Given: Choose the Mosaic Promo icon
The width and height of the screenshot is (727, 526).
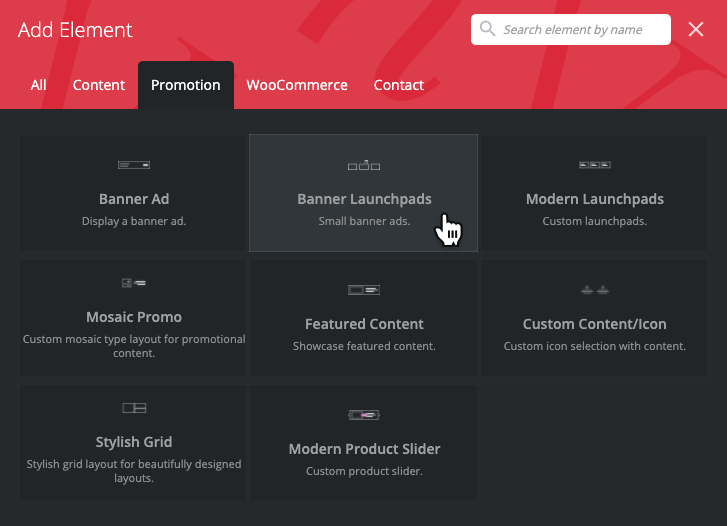Looking at the screenshot, I should pyautogui.click(x=133, y=283).
